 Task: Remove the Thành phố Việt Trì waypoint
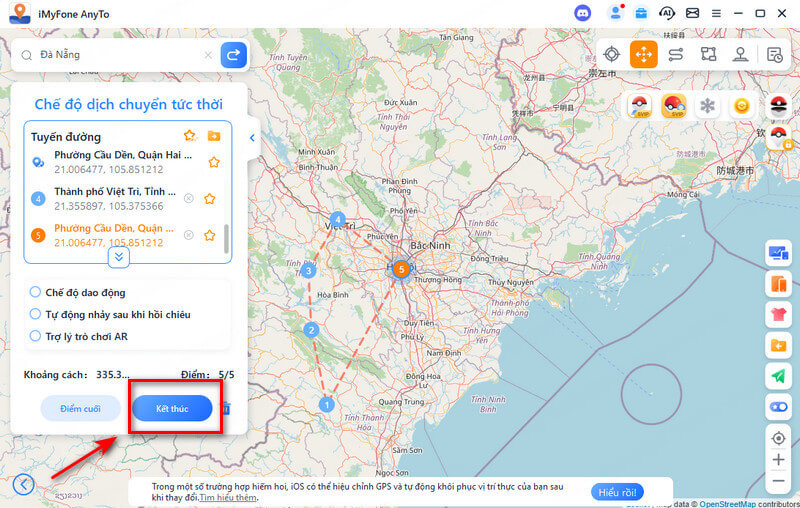coord(188,198)
